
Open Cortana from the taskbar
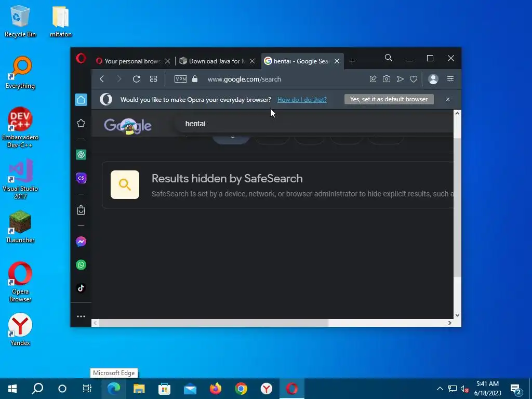coord(62,389)
